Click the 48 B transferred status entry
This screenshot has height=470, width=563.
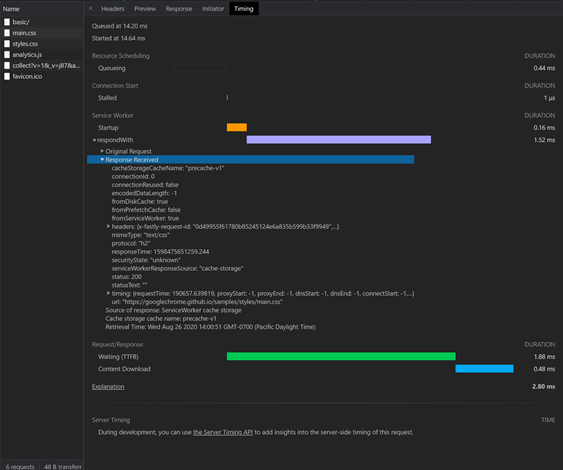coord(63,466)
